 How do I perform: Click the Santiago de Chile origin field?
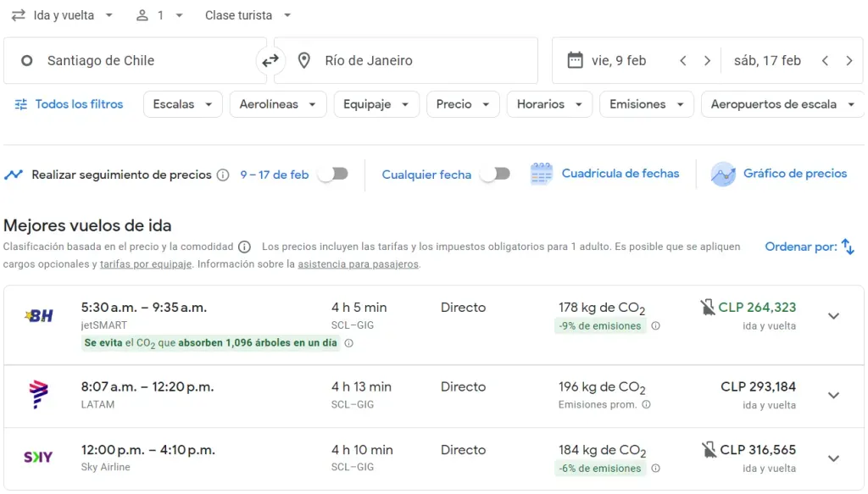point(136,61)
